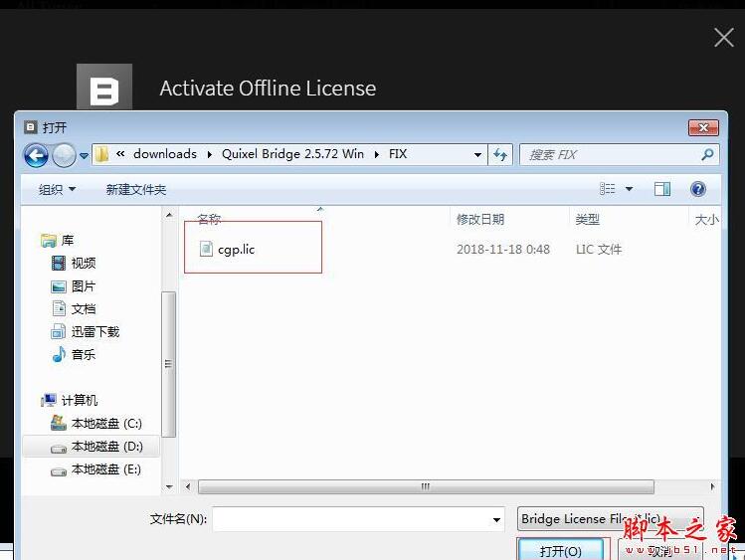Viewport: 745px width, 560px height.
Task: Click the date 2018-11-18 0:48 cell
Action: click(503, 250)
